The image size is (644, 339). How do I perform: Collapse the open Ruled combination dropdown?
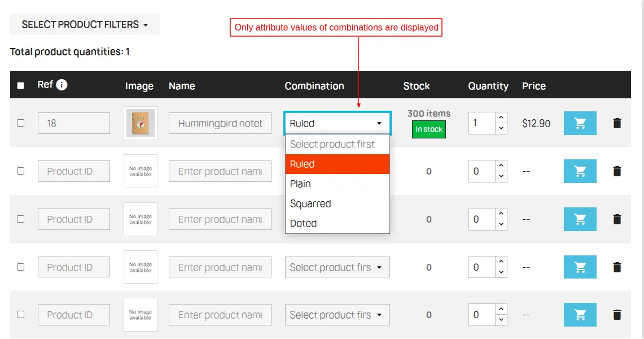click(337, 123)
